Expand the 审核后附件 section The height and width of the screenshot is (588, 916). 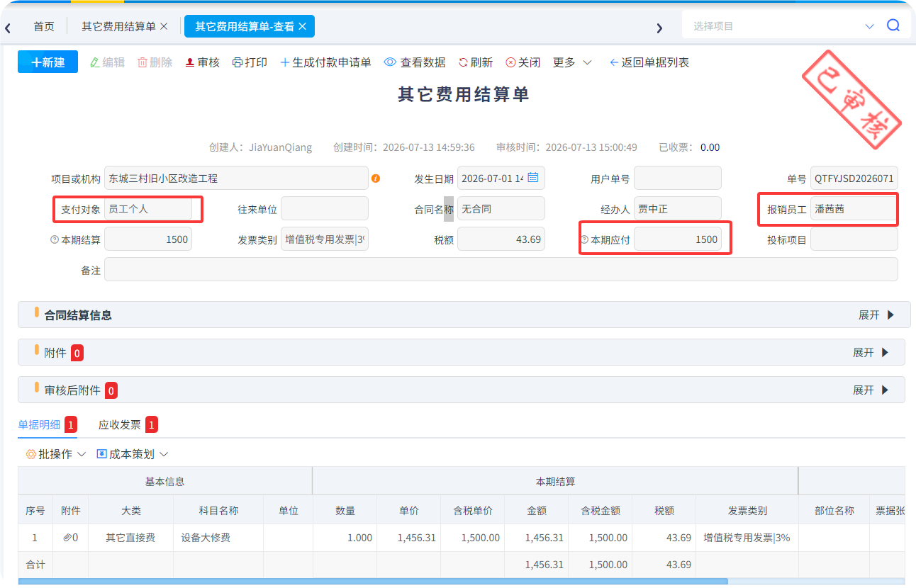tap(871, 390)
